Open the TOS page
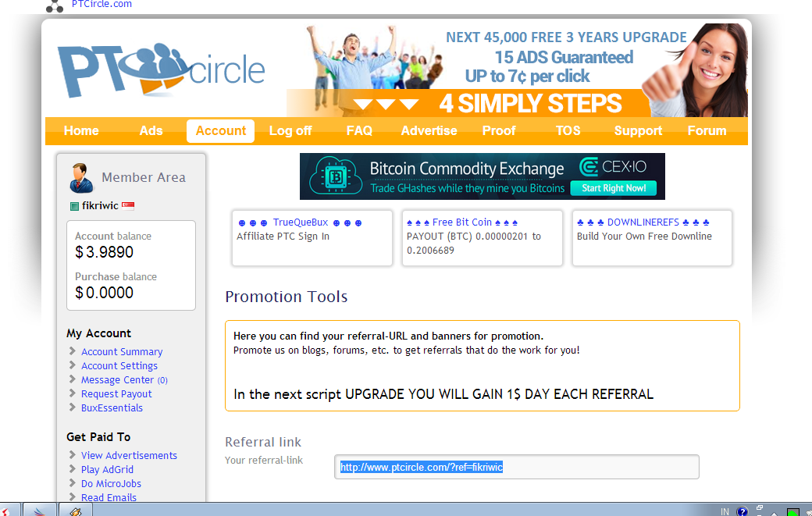Viewport: 812px width, 516px height. click(568, 131)
